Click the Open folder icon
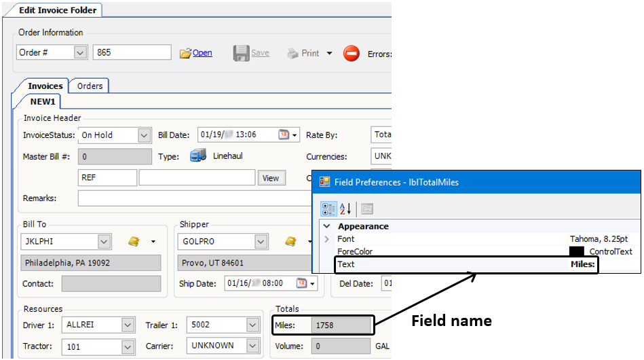Image resolution: width=644 pixels, height=360 pixels. (x=185, y=54)
